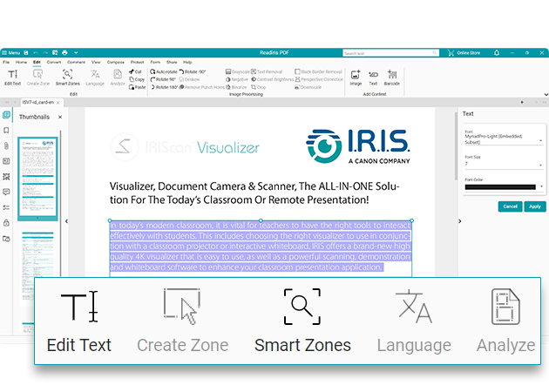The image size is (549, 392).
Task: Open the QR code sidebar panel icon
Action: (x=6, y=176)
